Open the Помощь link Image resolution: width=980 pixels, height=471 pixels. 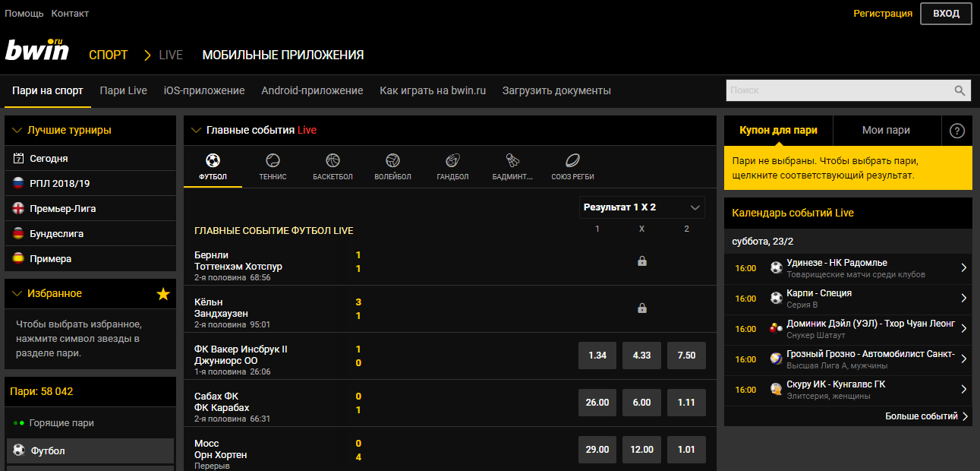click(x=24, y=14)
